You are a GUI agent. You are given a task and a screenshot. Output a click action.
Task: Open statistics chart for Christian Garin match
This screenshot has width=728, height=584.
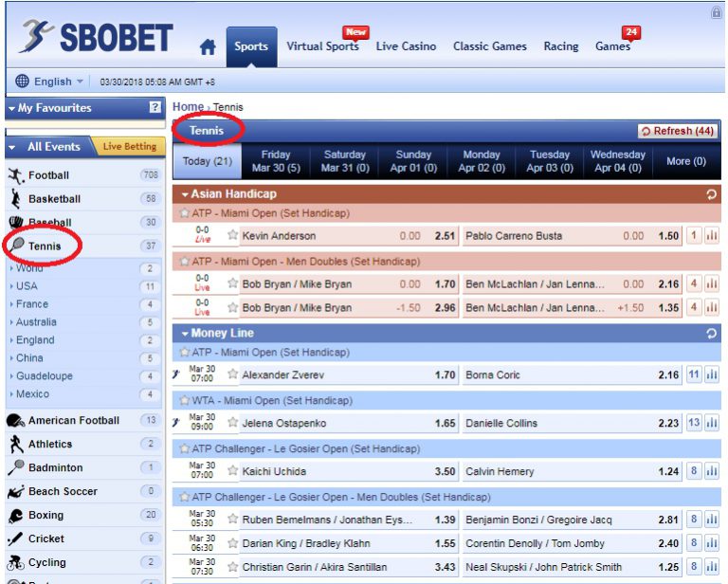click(712, 567)
